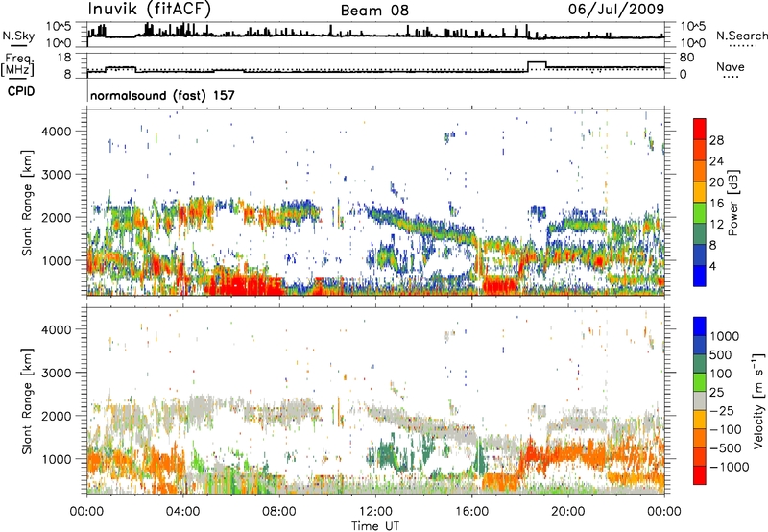This screenshot has width=768, height=532.
Task: Click the power panel 'Slant Range [km]' label
Action: point(27,203)
